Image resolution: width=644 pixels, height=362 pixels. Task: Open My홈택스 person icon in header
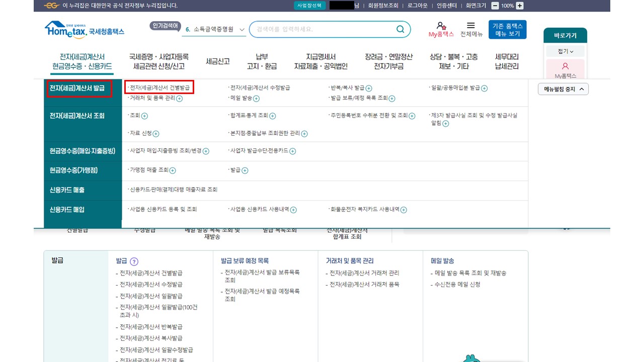pyautogui.click(x=441, y=26)
